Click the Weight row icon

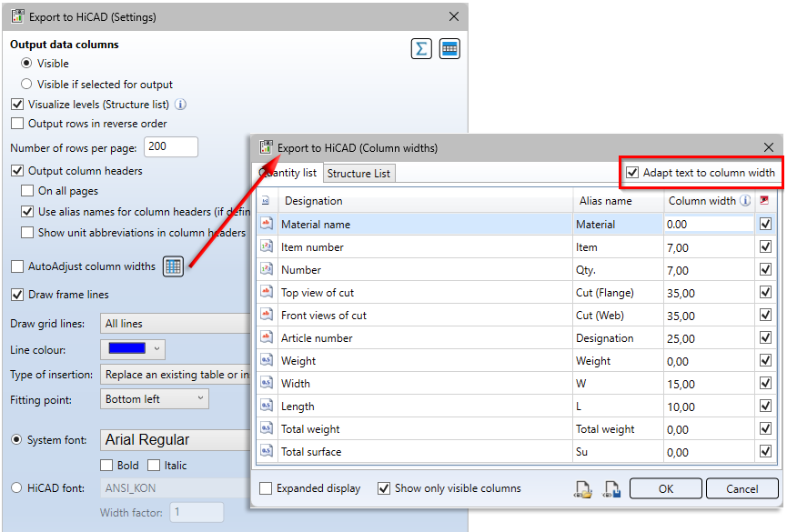[x=267, y=360]
